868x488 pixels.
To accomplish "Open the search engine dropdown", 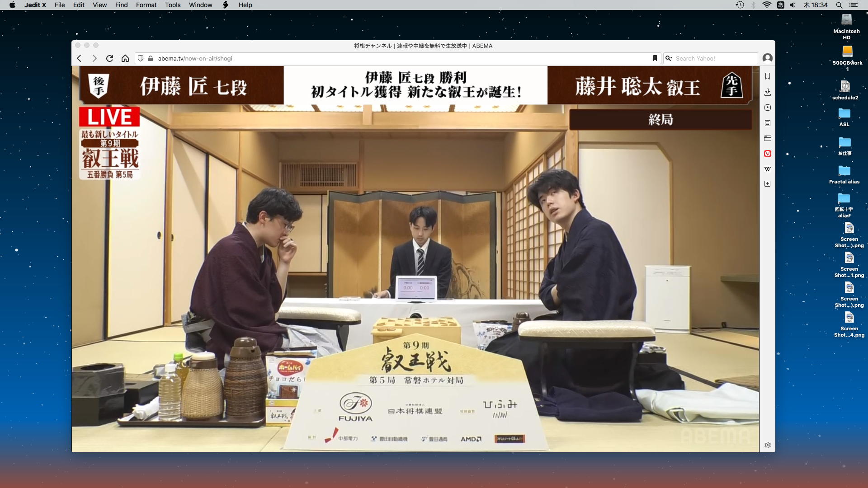I will (x=669, y=58).
